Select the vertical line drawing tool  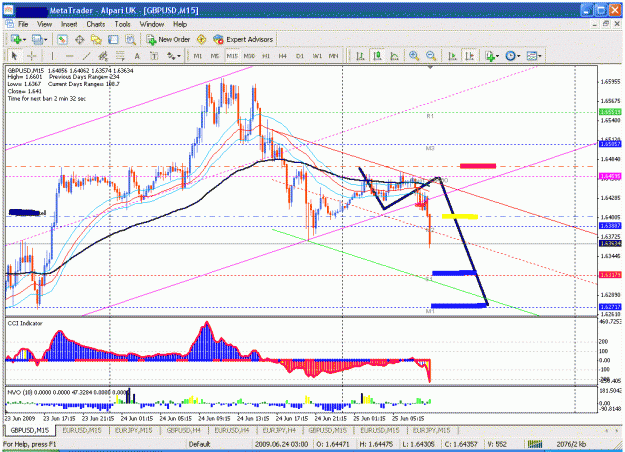[x=52, y=56]
